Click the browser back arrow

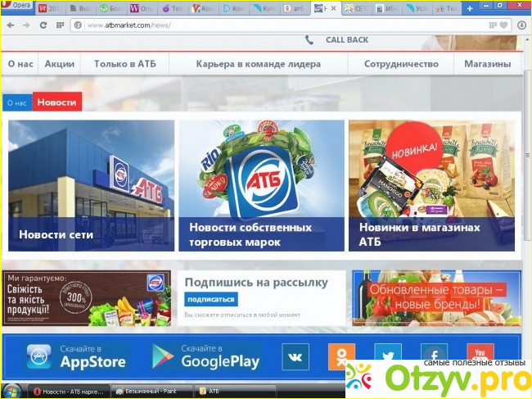11,25
